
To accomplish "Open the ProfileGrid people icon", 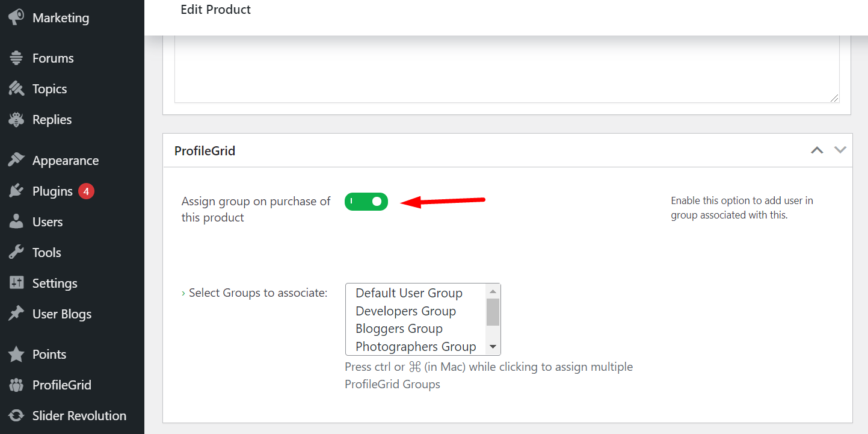I will tap(17, 385).
